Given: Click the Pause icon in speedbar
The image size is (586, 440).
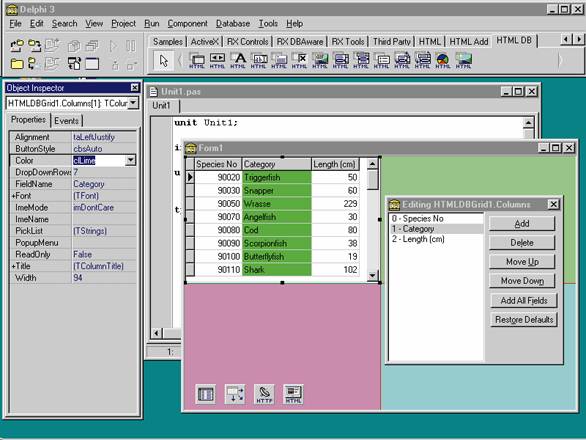Looking at the screenshot, I should click(x=131, y=46).
